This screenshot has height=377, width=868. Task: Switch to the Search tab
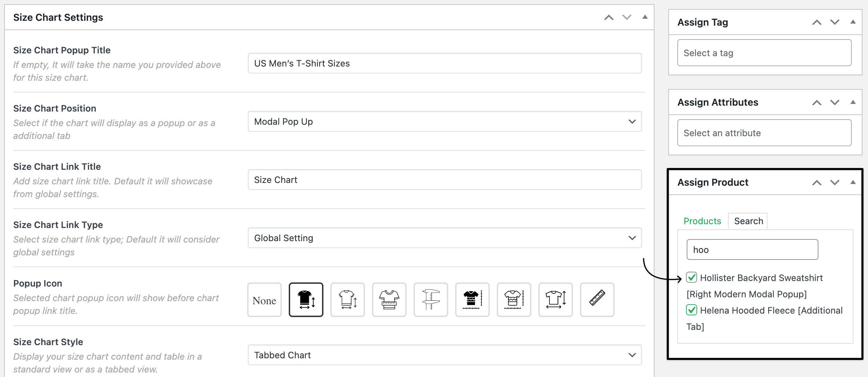(x=748, y=221)
